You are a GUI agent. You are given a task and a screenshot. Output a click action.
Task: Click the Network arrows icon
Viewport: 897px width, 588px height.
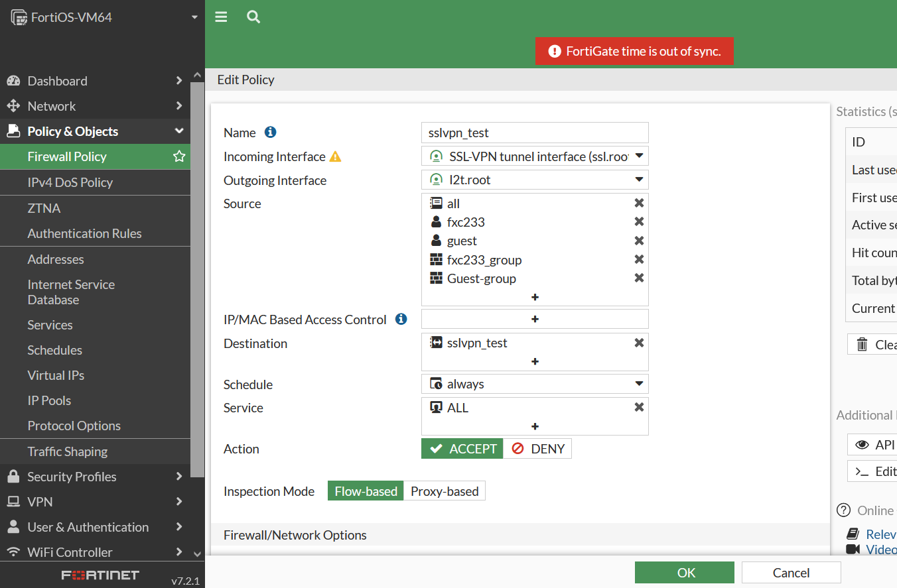[13, 106]
